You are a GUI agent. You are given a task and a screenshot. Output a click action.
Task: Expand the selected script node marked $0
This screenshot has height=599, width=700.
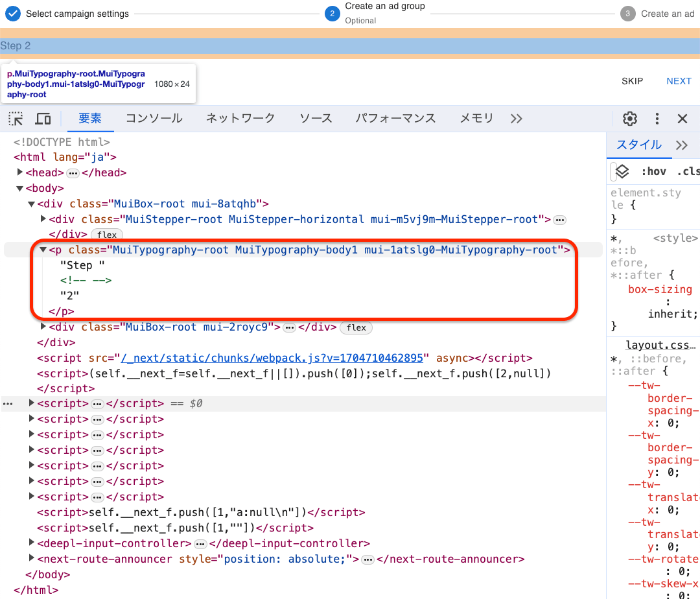pyautogui.click(x=31, y=403)
